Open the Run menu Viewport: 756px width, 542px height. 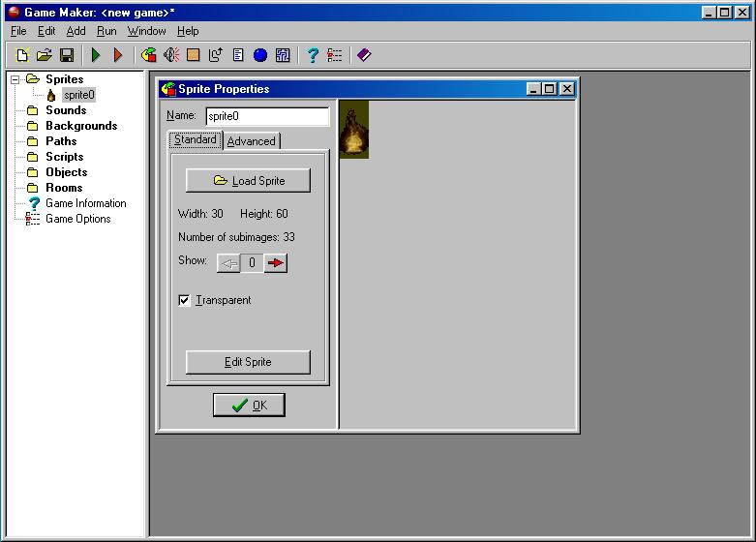point(106,31)
